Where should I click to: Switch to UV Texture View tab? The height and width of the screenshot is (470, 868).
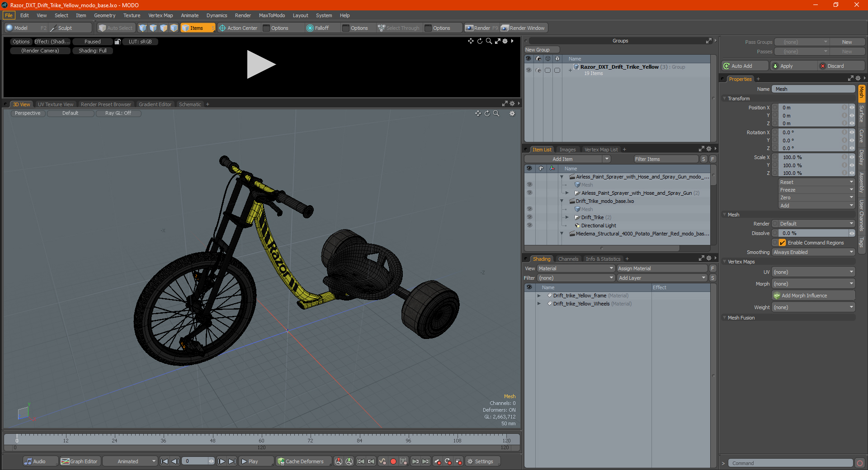pyautogui.click(x=55, y=104)
